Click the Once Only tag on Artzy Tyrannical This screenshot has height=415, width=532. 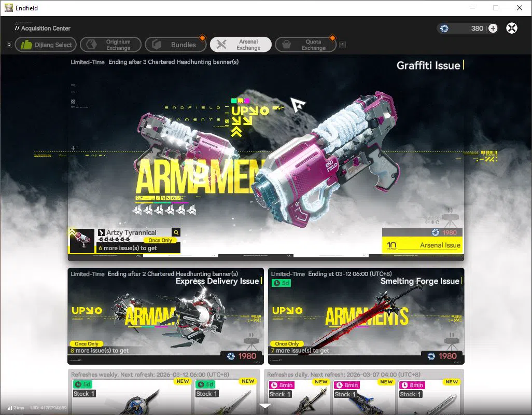pyautogui.click(x=160, y=240)
